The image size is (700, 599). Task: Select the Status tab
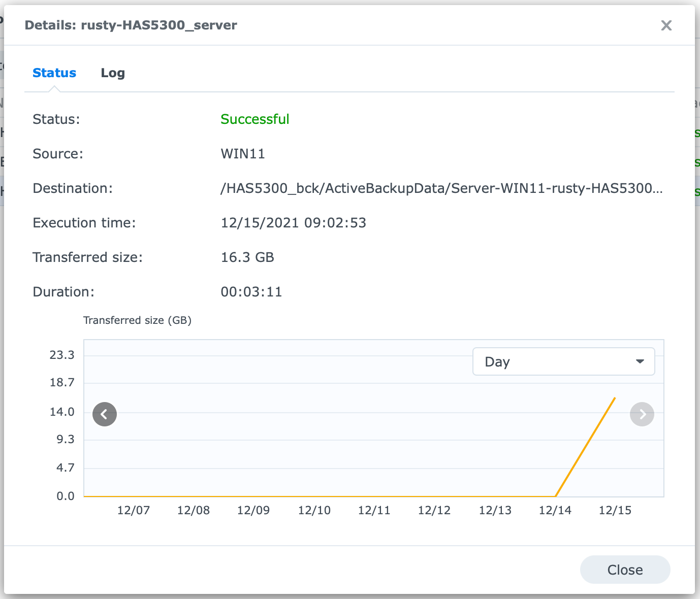54,73
